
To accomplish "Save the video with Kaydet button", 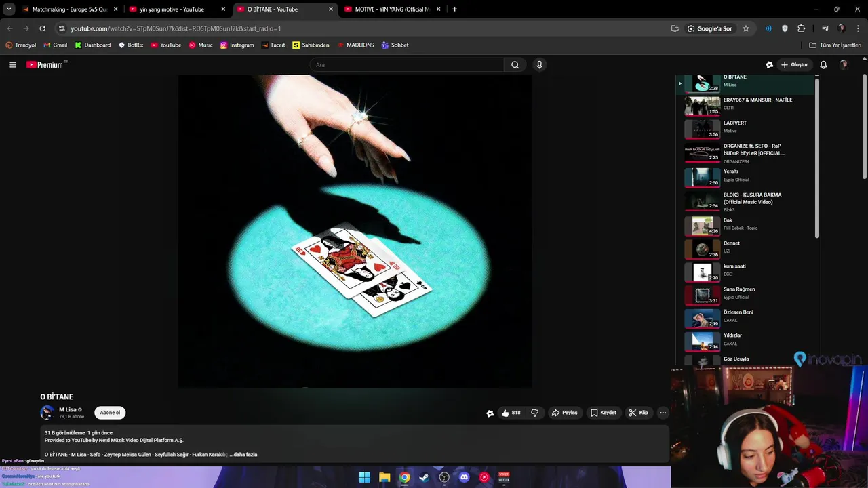I will point(603,413).
